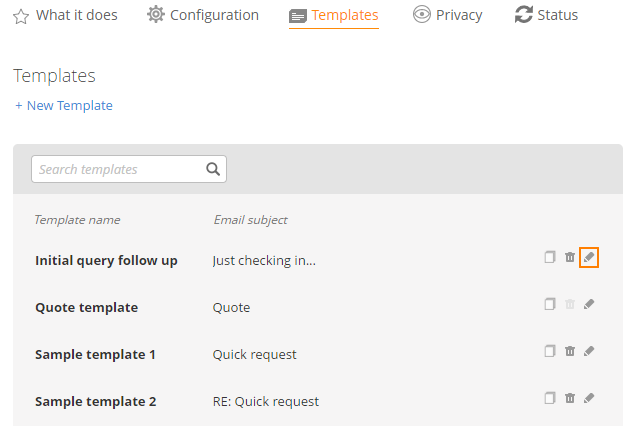640x440 pixels.
Task: Create a New Template
Action: coord(64,106)
